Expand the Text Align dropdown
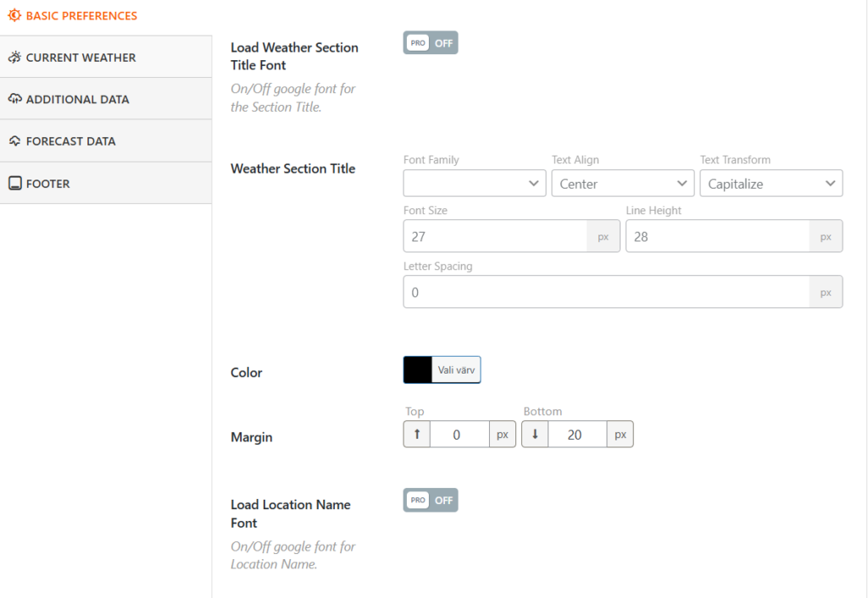The height and width of the screenshot is (598, 868). point(622,184)
